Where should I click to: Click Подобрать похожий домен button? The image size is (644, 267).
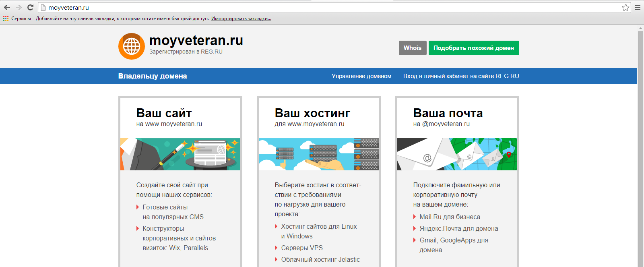pos(474,48)
